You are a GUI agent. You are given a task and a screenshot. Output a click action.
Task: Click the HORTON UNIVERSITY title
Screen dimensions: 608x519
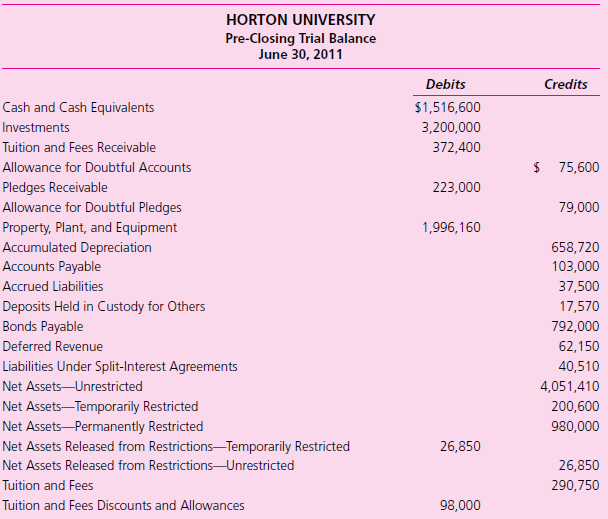tap(301, 20)
